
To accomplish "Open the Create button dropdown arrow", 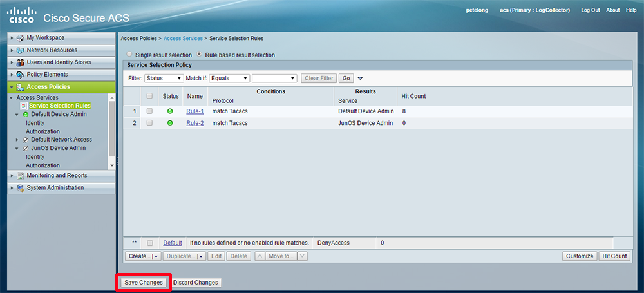I will tap(156, 256).
